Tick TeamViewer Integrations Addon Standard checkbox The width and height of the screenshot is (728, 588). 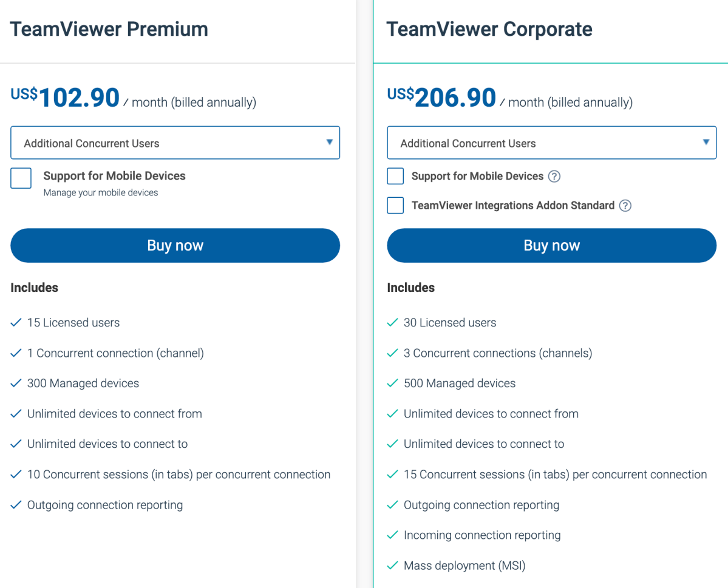[395, 205]
